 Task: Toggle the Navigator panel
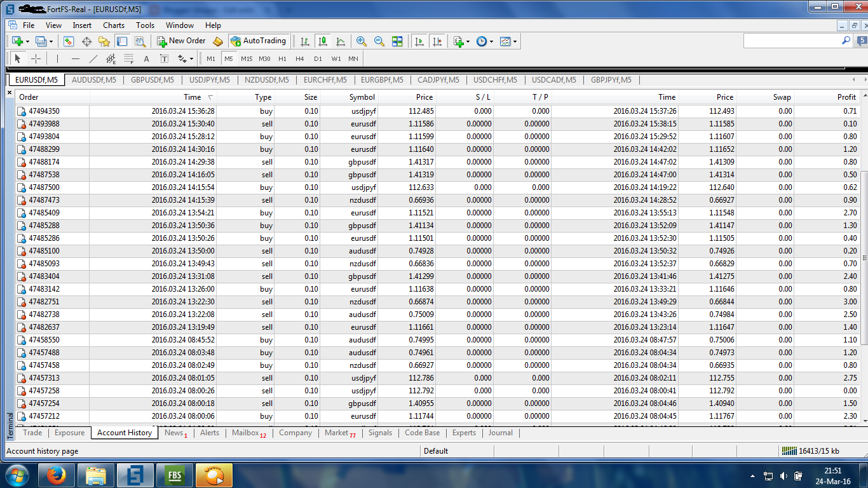click(104, 41)
